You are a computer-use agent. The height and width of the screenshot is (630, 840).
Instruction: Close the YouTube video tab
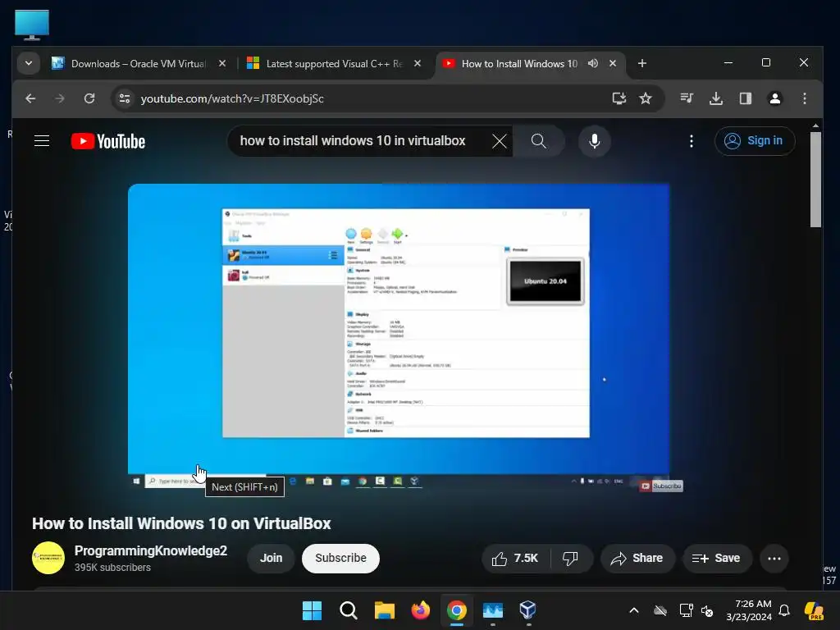[x=613, y=63]
